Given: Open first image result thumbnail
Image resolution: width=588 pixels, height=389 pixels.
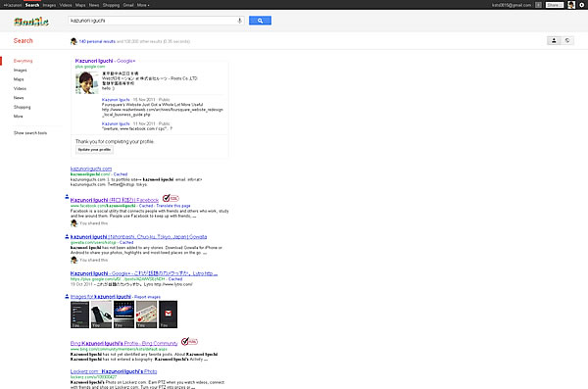Looking at the screenshot, I should [x=79, y=315].
